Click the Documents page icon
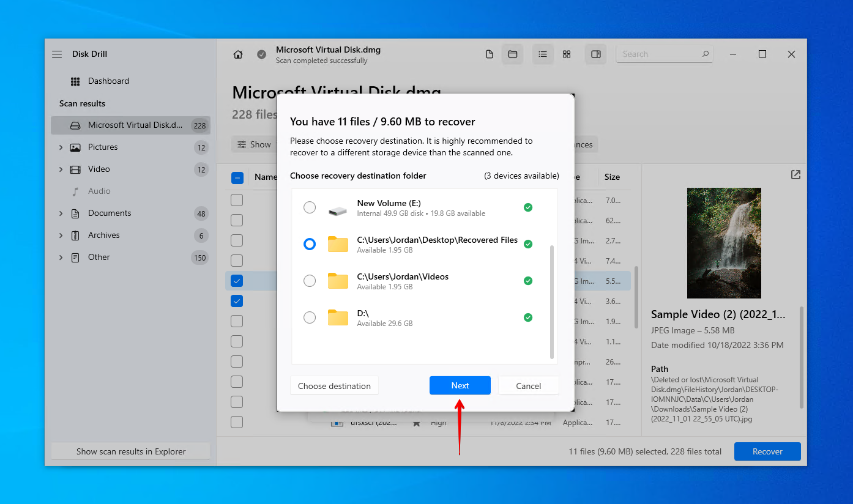Image resolution: width=853 pixels, height=504 pixels. pos(75,213)
